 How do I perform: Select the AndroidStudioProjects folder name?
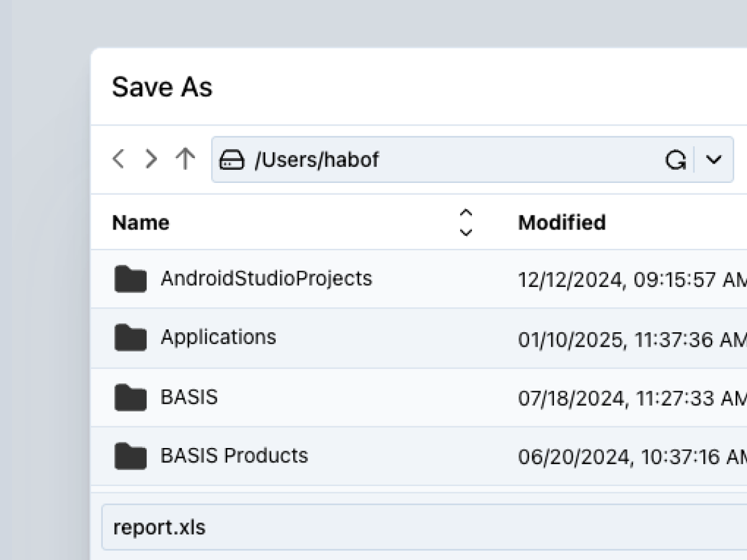(266, 278)
